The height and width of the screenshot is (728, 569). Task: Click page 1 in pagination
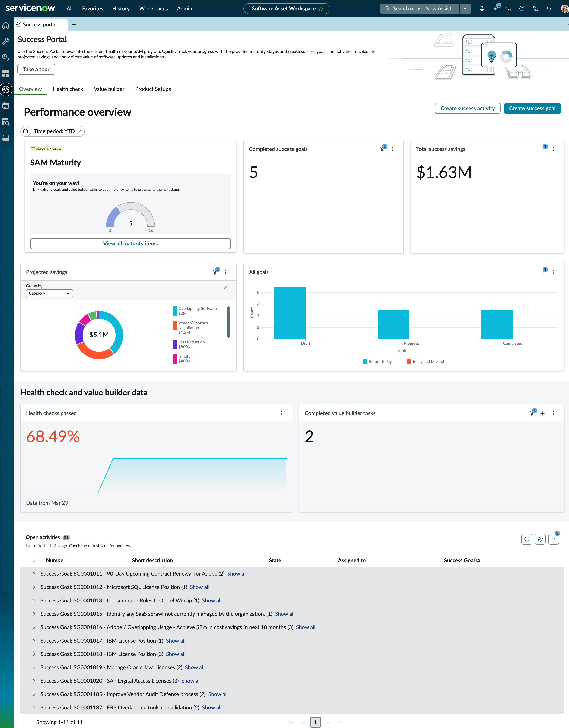click(x=315, y=722)
